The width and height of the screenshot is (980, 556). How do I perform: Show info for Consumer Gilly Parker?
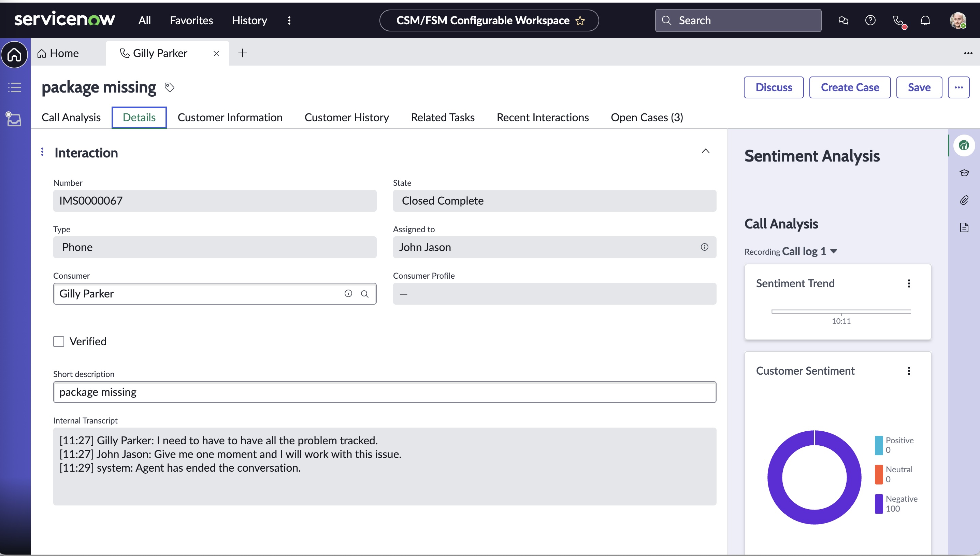coord(348,293)
